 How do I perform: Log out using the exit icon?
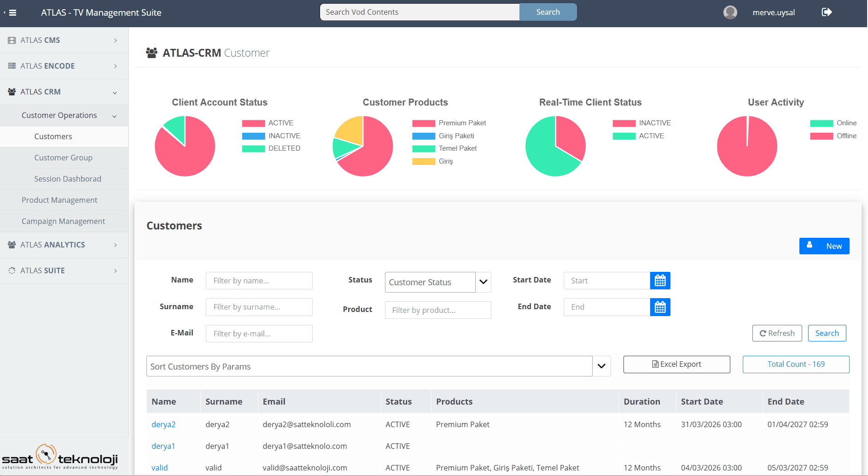[x=827, y=12]
